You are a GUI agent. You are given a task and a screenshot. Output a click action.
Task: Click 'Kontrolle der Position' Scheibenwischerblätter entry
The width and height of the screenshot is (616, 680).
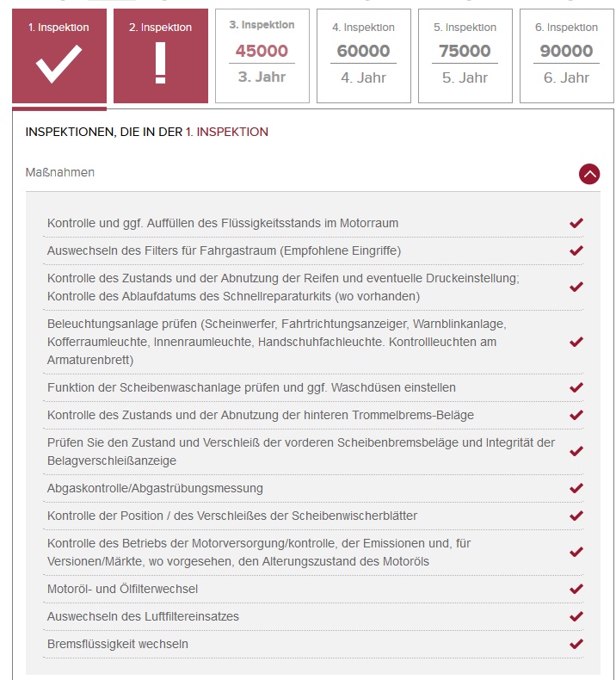(x=232, y=516)
